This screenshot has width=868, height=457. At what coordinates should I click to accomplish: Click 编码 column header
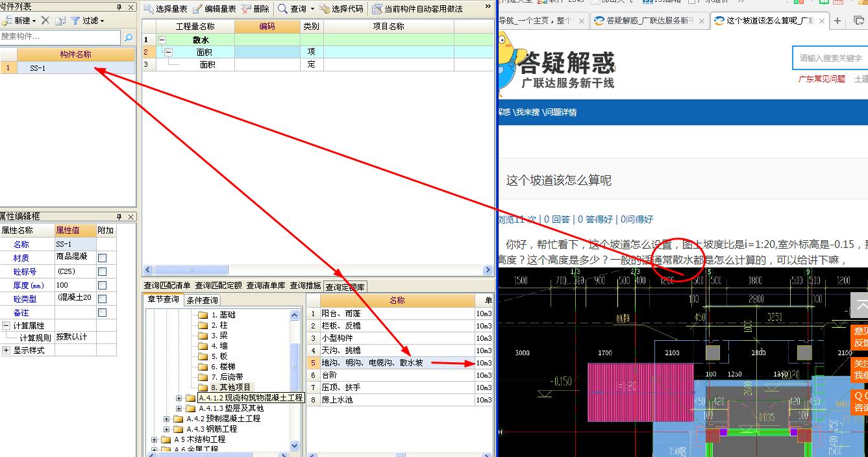267,27
